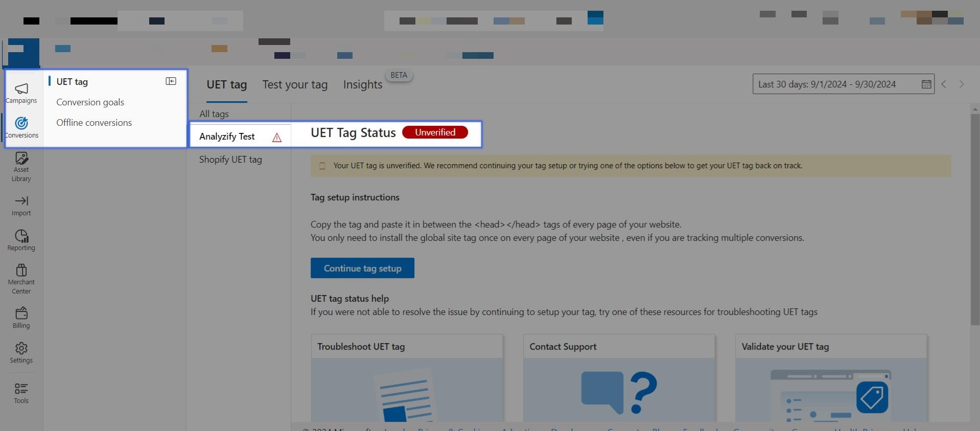Click the BETA badge beside Insights
The height and width of the screenshot is (431, 980).
[x=399, y=76]
